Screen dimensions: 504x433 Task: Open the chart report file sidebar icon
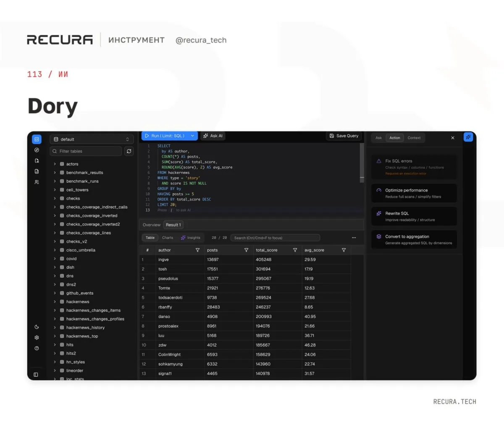pos(37,171)
